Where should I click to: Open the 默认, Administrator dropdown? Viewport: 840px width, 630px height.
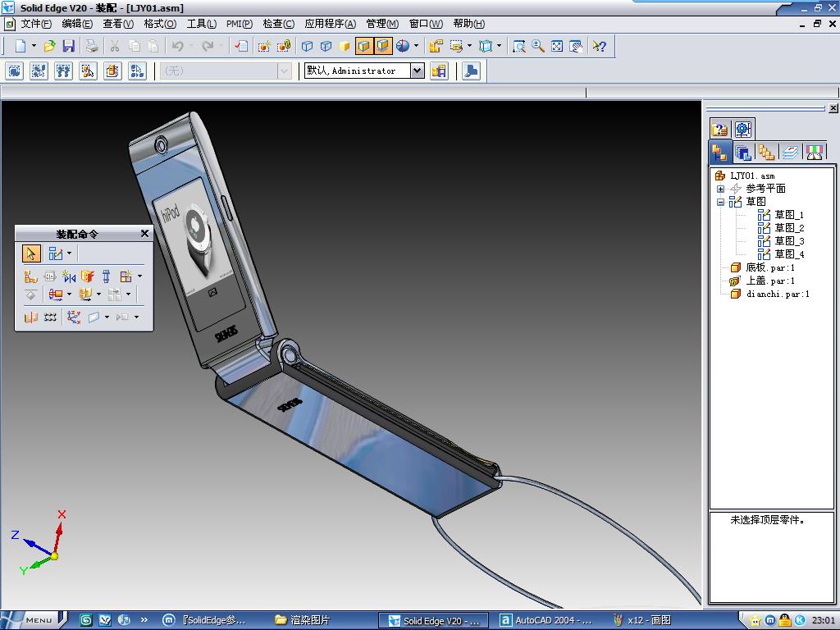pyautogui.click(x=417, y=71)
